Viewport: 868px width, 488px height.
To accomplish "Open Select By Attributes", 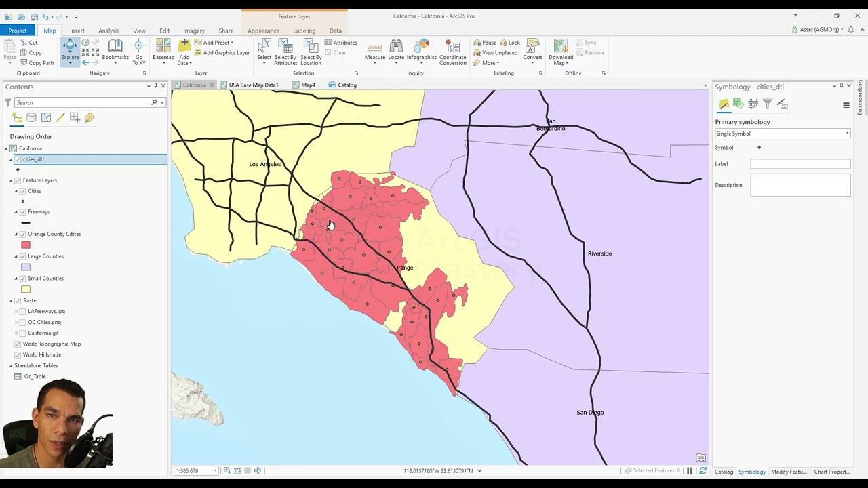I will pos(285,52).
